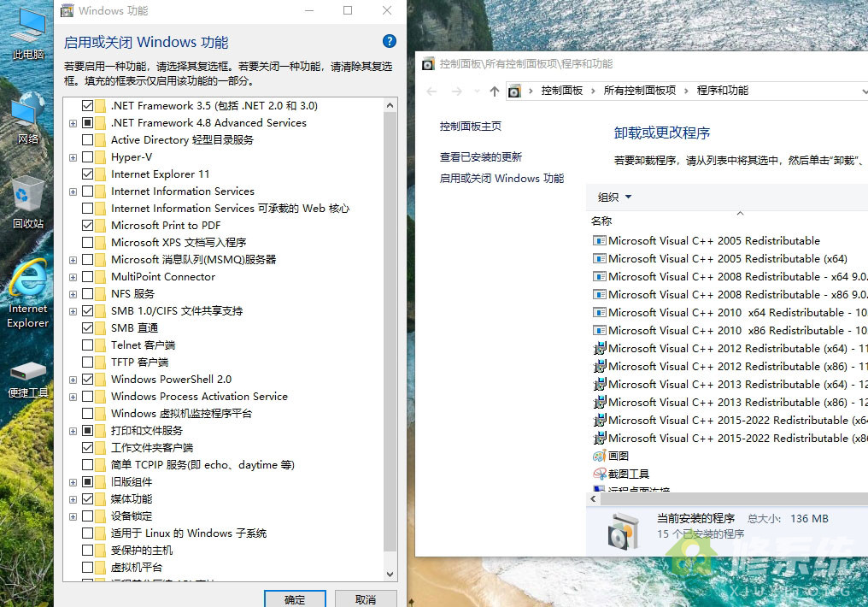Open the 网络 desktop icon
This screenshot has height=607, width=868.
(x=27, y=117)
